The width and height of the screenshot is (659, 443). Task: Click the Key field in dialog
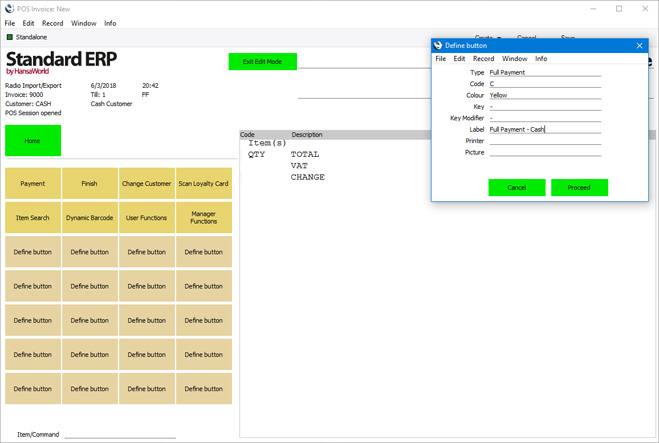(x=545, y=106)
